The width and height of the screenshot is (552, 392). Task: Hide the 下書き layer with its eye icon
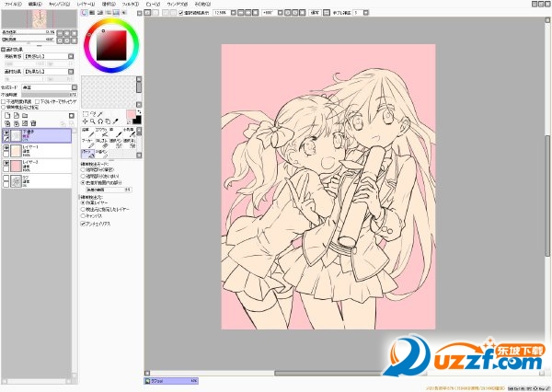click(x=6, y=133)
